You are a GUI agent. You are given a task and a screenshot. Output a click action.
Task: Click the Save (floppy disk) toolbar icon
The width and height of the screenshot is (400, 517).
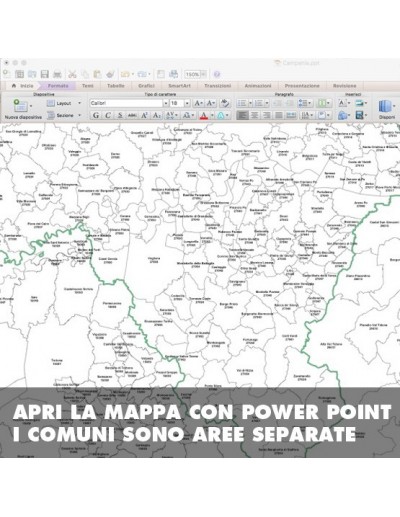click(x=45, y=74)
